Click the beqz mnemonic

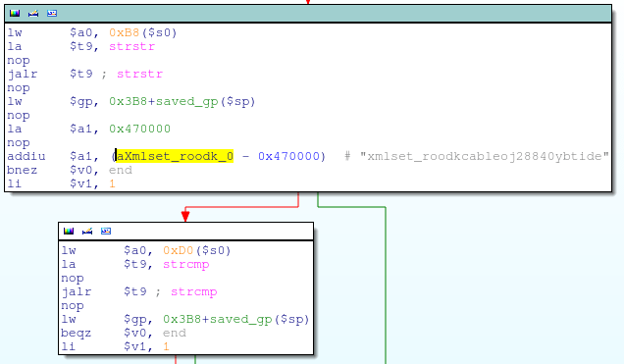(x=76, y=333)
